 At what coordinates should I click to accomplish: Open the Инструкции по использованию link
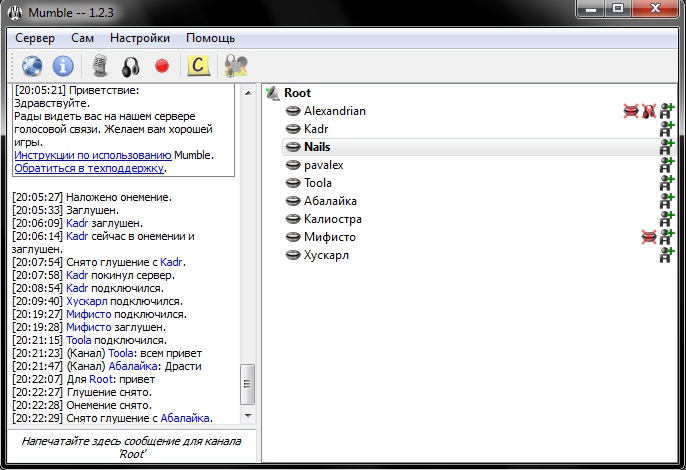pos(93,155)
